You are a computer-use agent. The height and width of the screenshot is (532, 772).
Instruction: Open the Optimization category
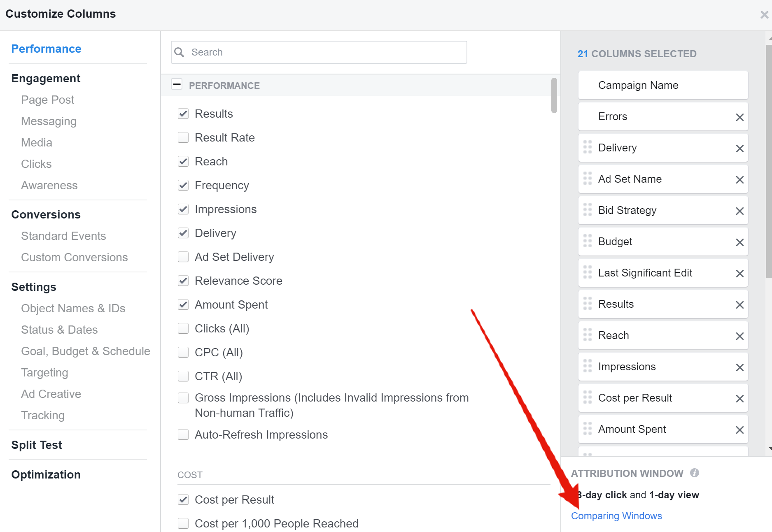coord(46,474)
